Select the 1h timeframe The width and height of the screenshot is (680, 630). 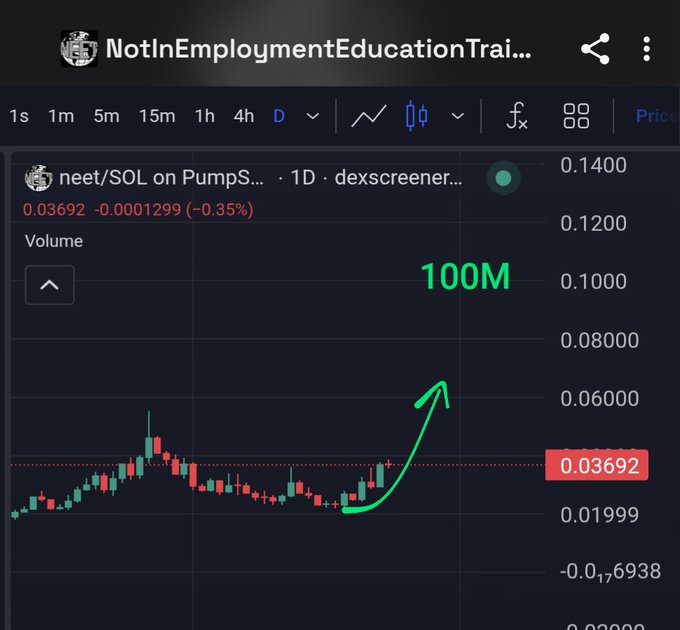[x=205, y=116]
